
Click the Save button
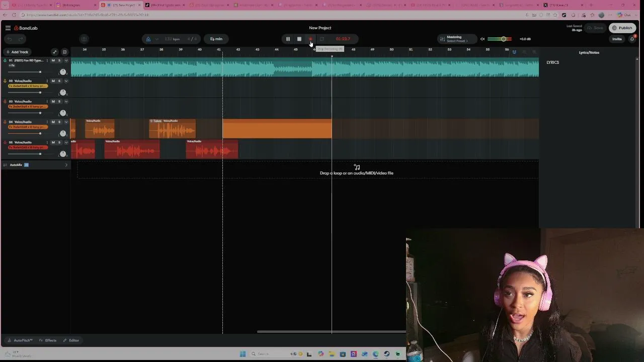coord(596,28)
